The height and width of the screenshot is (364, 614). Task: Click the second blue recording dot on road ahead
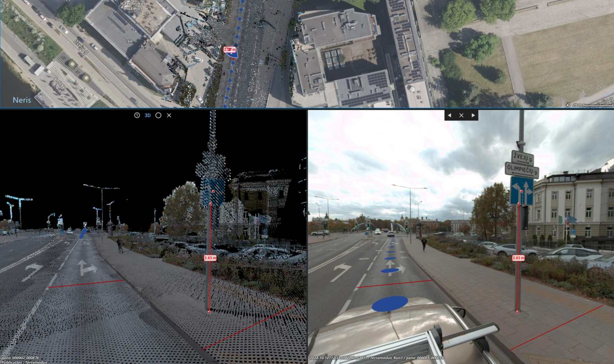390,270
